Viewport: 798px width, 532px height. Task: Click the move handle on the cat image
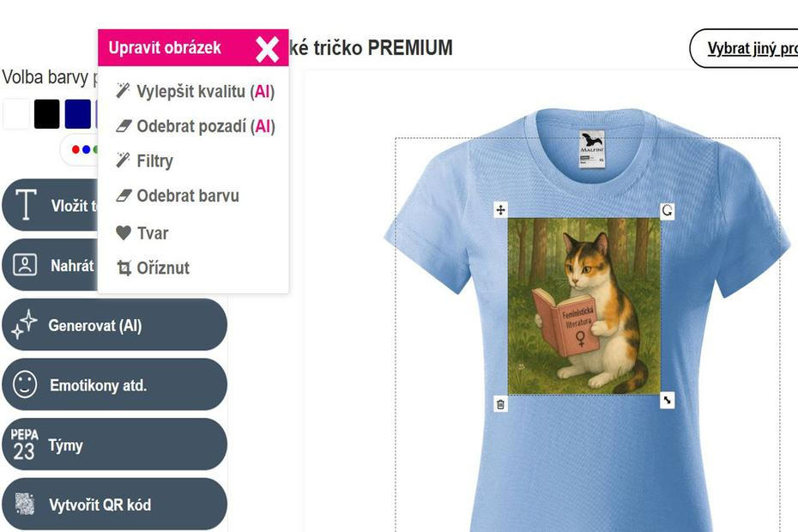[x=501, y=209]
